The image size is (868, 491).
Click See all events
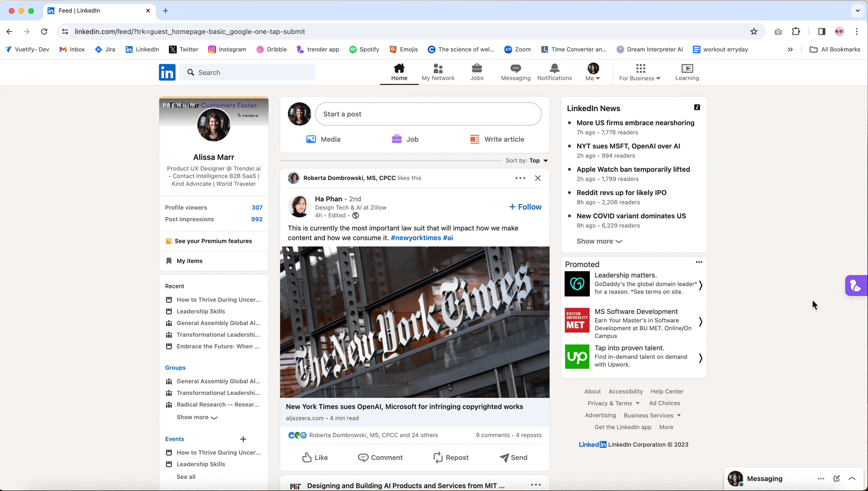[x=186, y=477]
